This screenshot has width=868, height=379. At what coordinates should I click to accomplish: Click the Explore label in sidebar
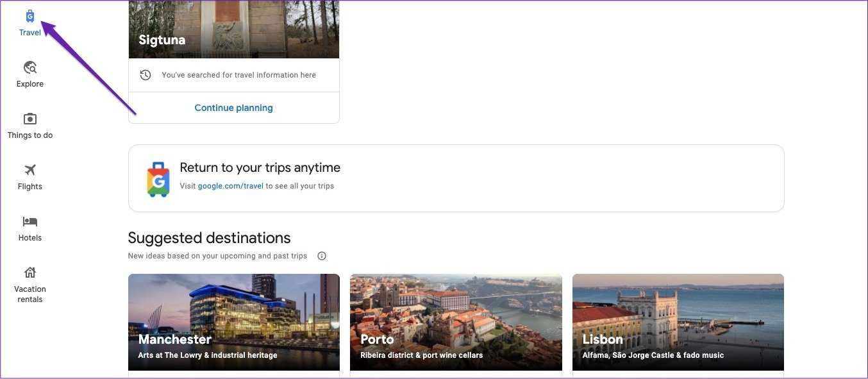[x=30, y=84]
